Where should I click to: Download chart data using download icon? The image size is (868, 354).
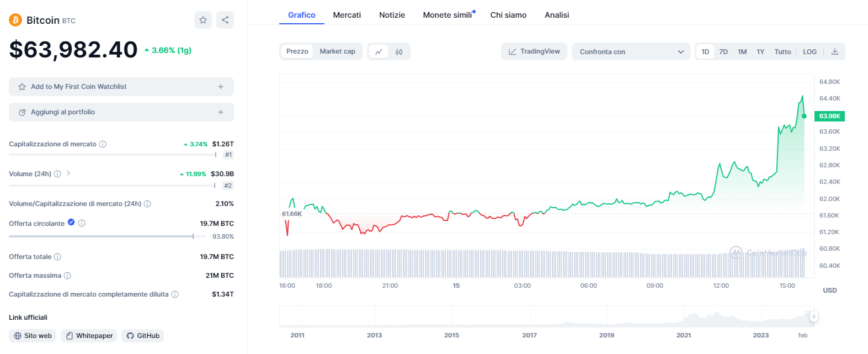click(x=835, y=51)
